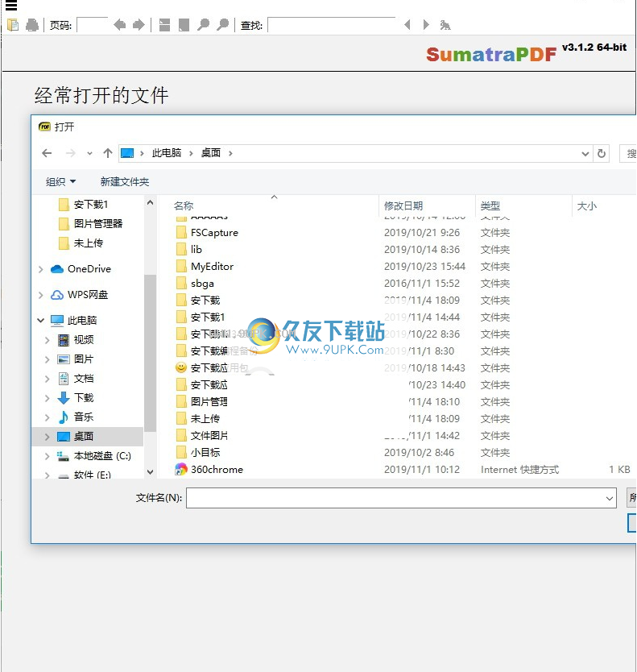Open the 组织 dropdown menu

point(61,182)
